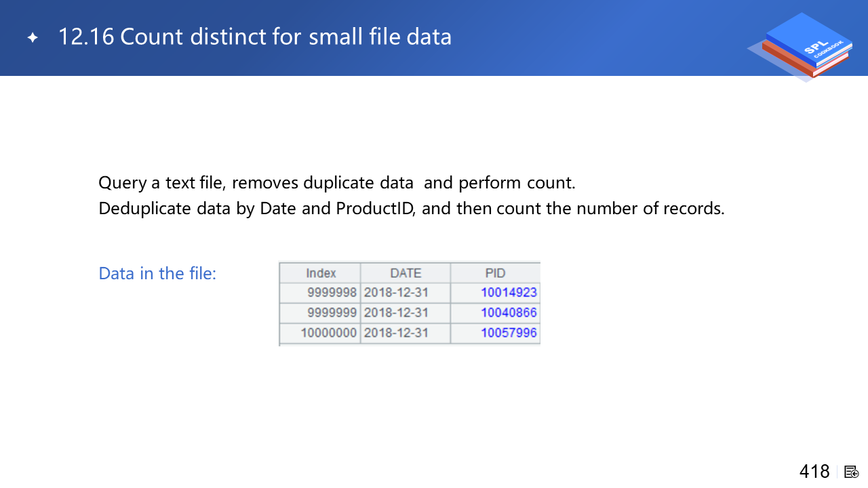
Task: Click the page number 418
Action: tap(814, 472)
